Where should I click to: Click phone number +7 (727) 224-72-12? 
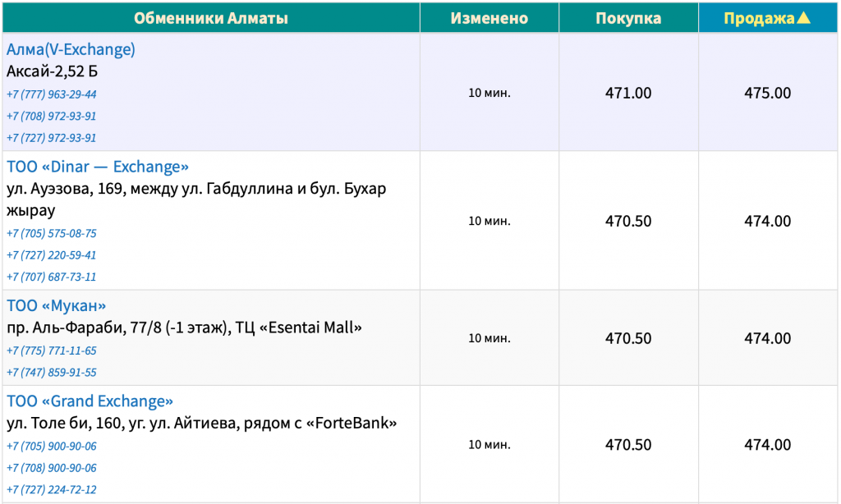(x=52, y=489)
